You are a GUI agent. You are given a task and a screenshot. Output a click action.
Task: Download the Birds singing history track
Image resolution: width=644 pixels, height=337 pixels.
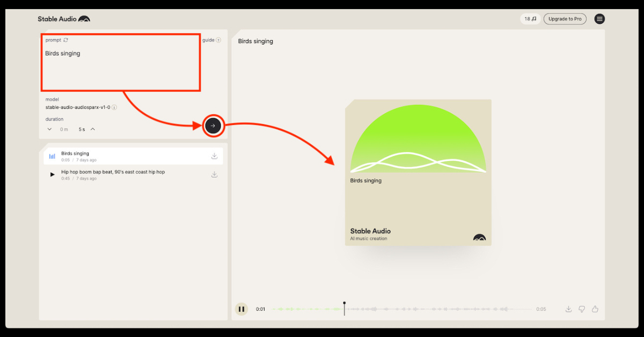click(214, 156)
